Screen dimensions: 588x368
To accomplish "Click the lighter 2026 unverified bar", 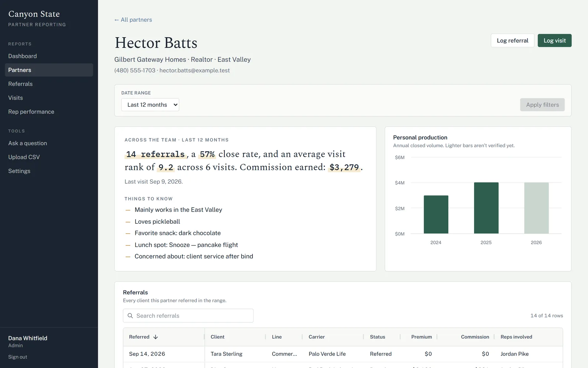I will (536, 208).
